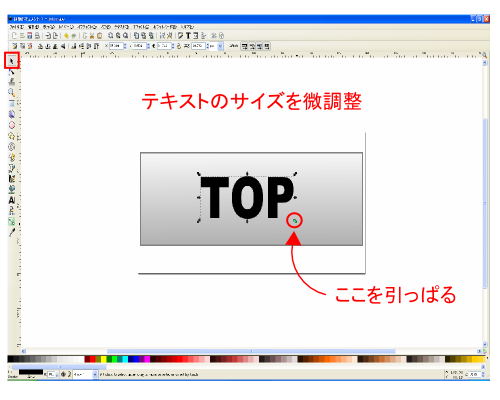
Task: Click the zoom percentage stepper arrows
Action: pos(483,375)
